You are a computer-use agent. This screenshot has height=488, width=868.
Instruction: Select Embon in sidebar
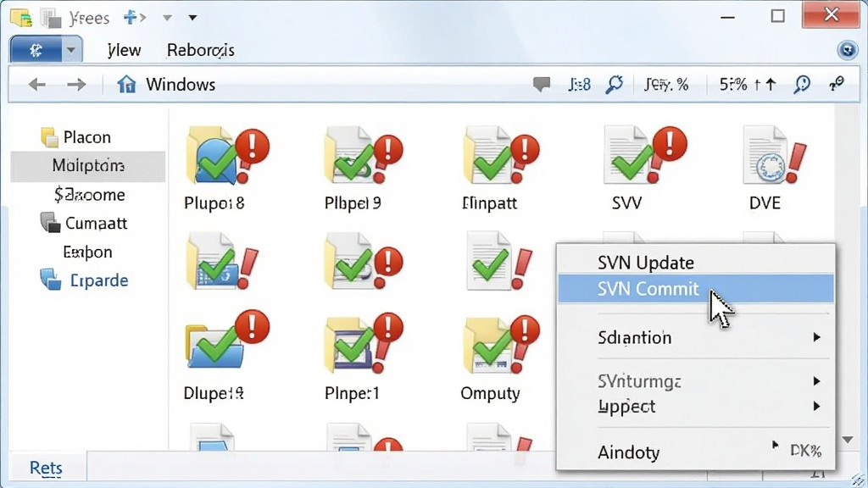tap(87, 252)
